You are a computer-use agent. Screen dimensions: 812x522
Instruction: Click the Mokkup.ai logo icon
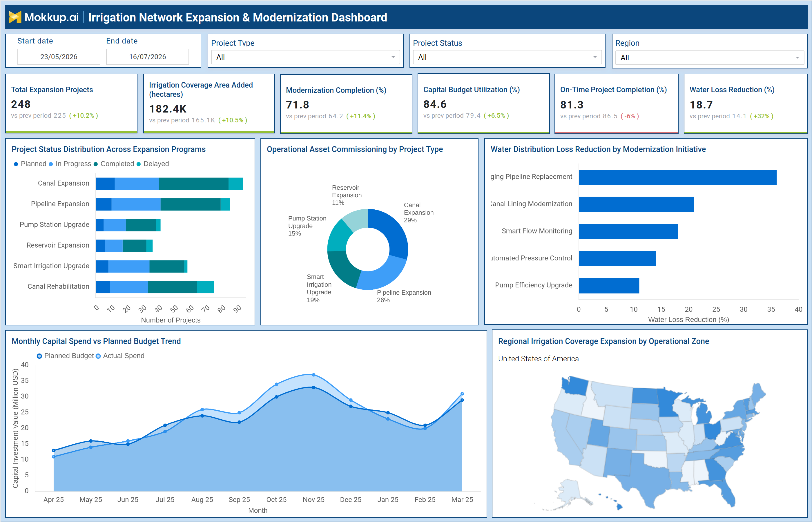pos(14,17)
